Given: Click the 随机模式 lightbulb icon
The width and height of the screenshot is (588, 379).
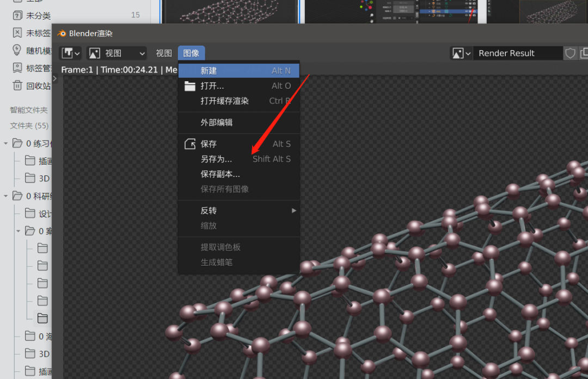Looking at the screenshot, I should click(17, 50).
